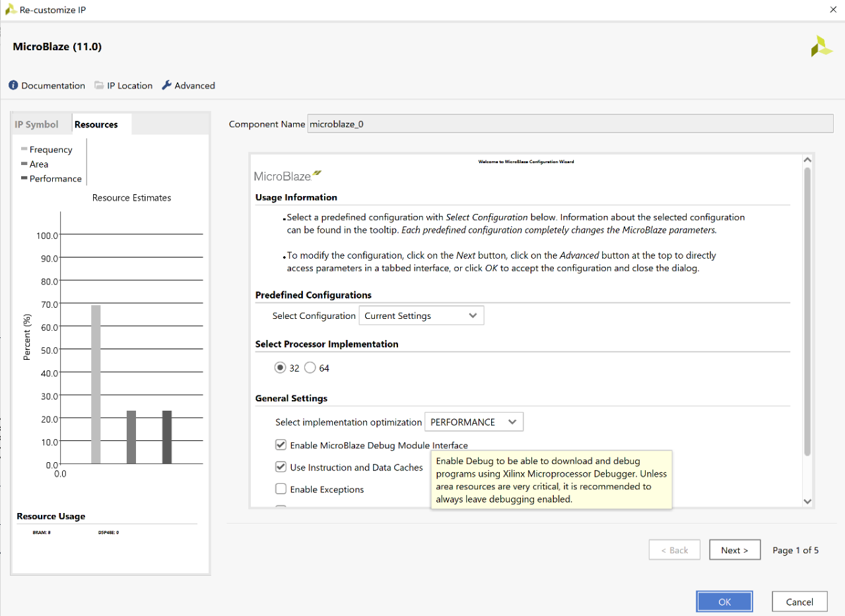Click the Resource Usage heading
This screenshot has height=616, width=845.
point(51,516)
